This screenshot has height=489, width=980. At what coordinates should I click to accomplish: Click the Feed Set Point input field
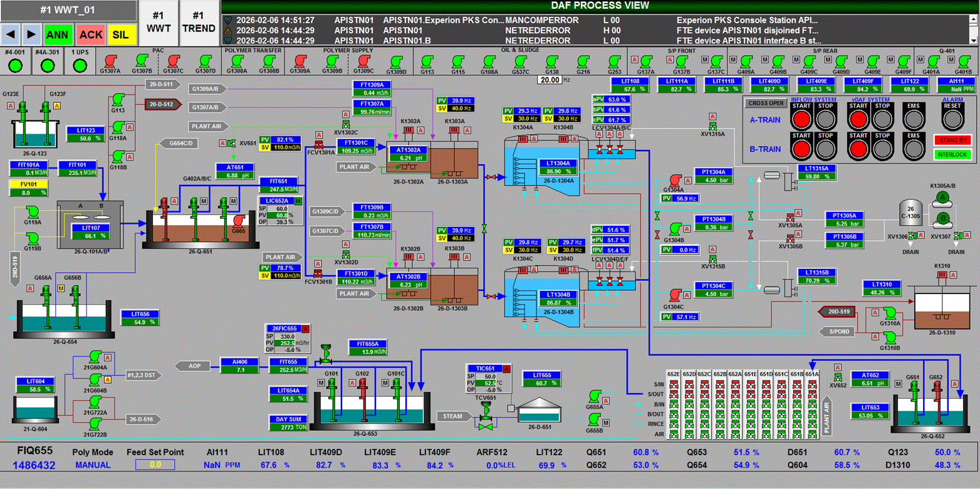[x=155, y=465]
